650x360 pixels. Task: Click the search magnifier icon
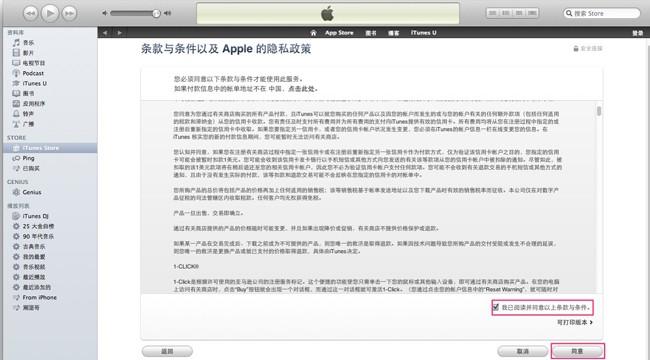coord(569,13)
